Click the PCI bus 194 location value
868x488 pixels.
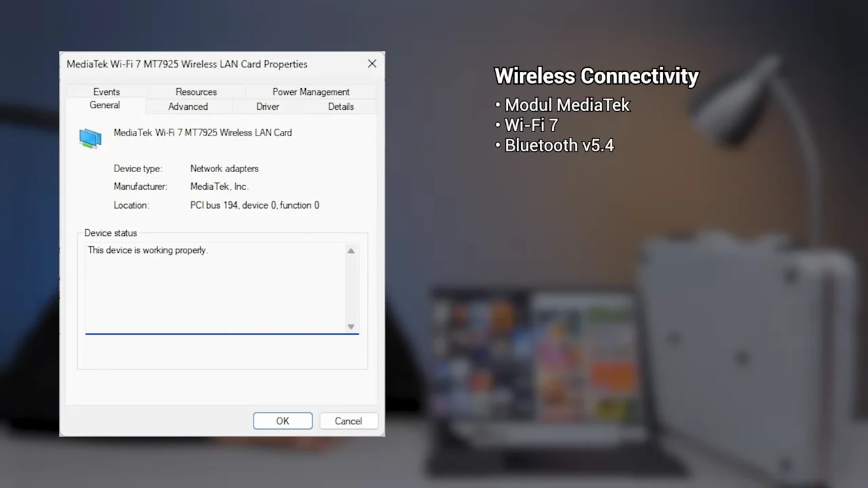click(x=254, y=205)
